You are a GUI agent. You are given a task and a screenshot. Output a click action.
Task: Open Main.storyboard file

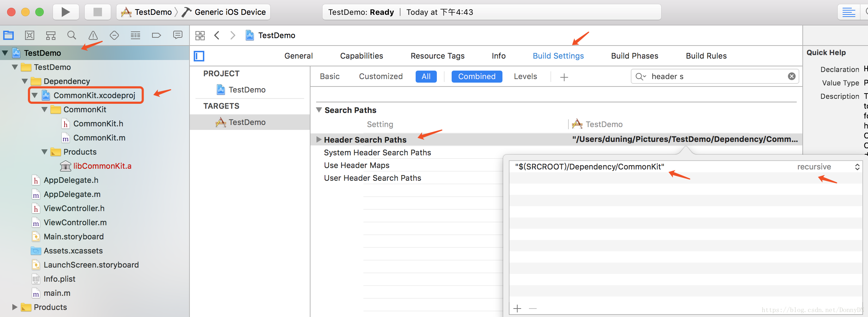73,237
